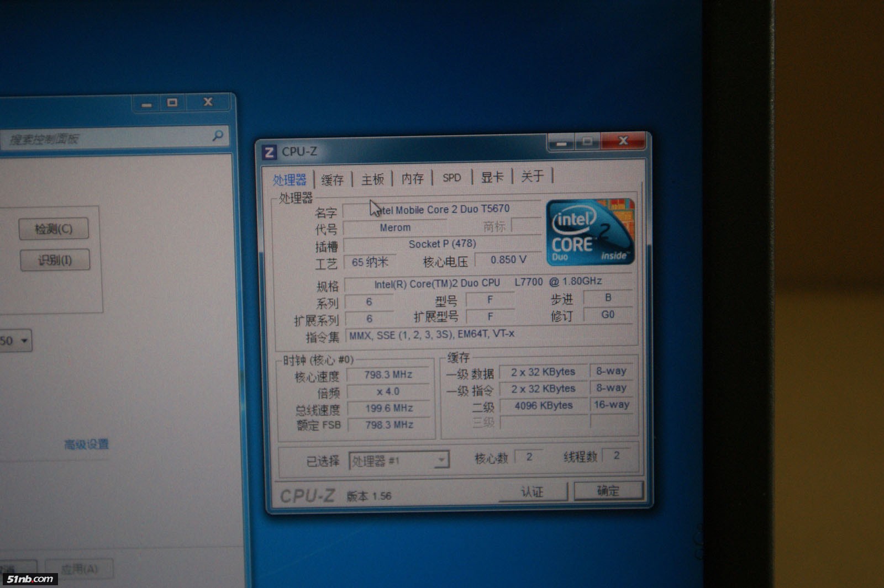Show the 显卡 tab
The height and width of the screenshot is (588, 884).
492,177
